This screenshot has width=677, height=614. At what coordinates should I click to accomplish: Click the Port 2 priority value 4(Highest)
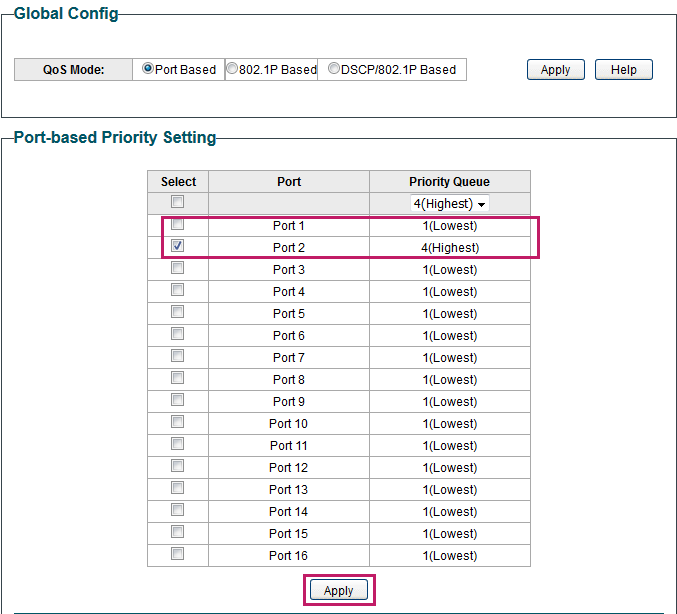[x=449, y=248]
